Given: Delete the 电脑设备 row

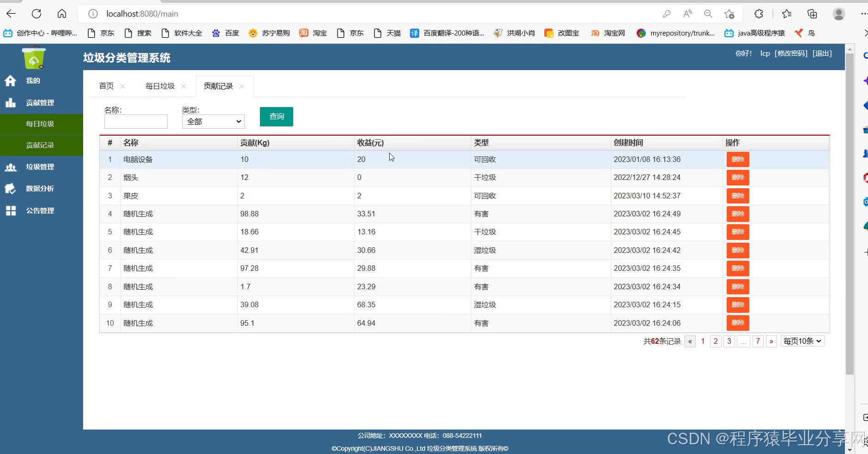Looking at the screenshot, I should [x=738, y=160].
